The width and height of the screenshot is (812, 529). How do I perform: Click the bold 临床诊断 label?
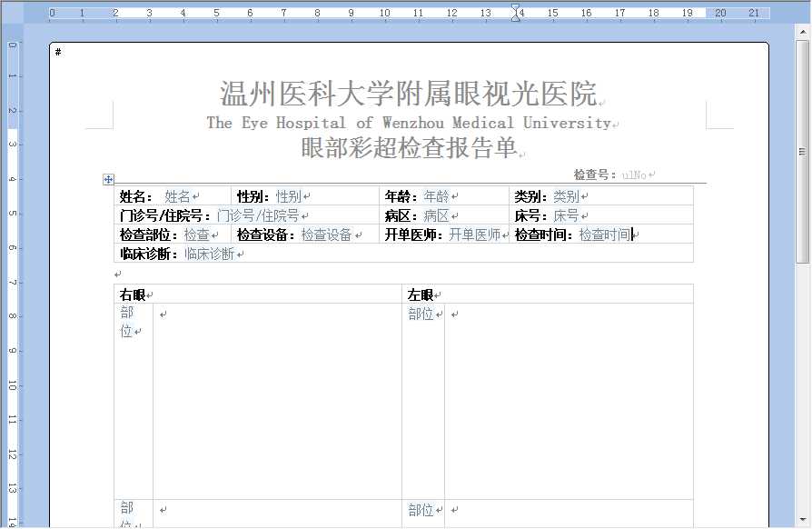tap(149, 254)
